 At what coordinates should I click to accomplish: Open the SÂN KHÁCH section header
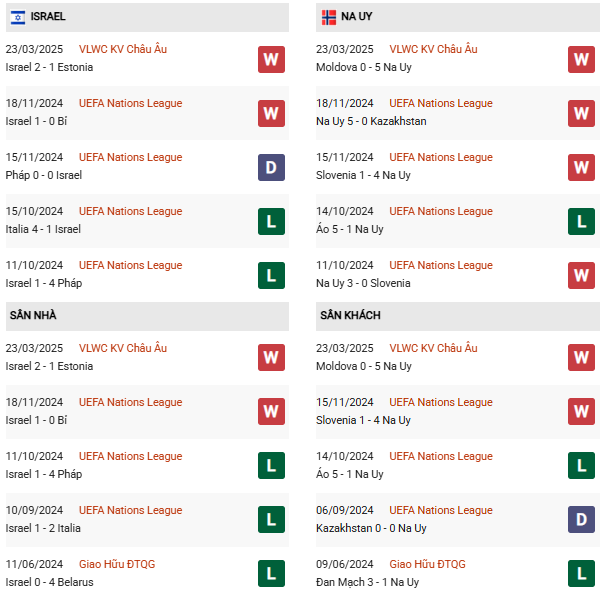pos(458,316)
